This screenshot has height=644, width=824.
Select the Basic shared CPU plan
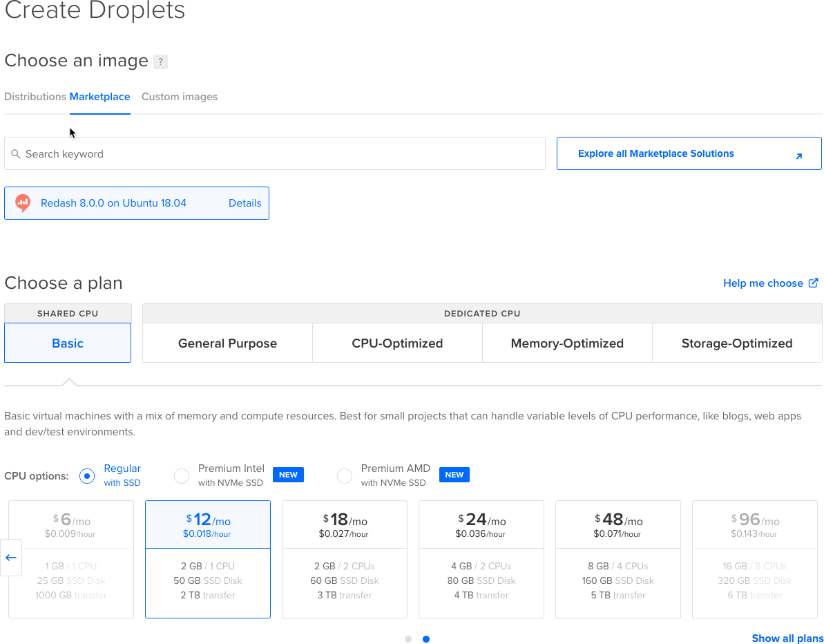click(68, 343)
